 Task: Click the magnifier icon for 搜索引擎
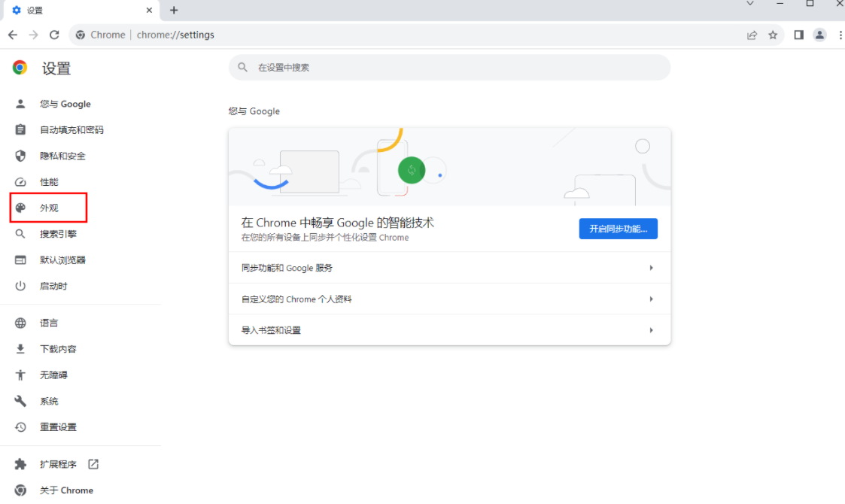(20, 234)
